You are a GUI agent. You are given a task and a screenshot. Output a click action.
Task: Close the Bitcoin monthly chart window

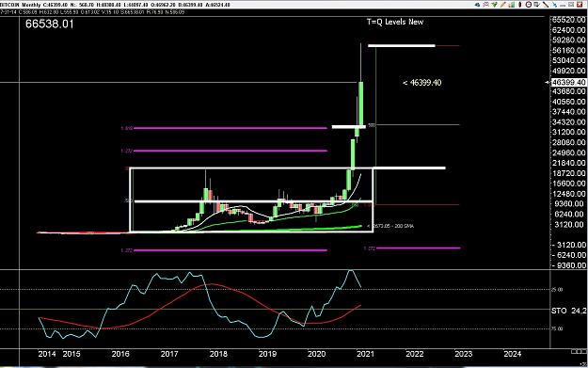[580, 5]
